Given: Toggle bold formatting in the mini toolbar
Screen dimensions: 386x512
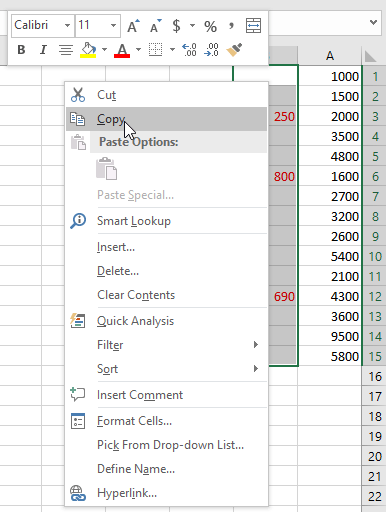Looking at the screenshot, I should pos(21,50).
